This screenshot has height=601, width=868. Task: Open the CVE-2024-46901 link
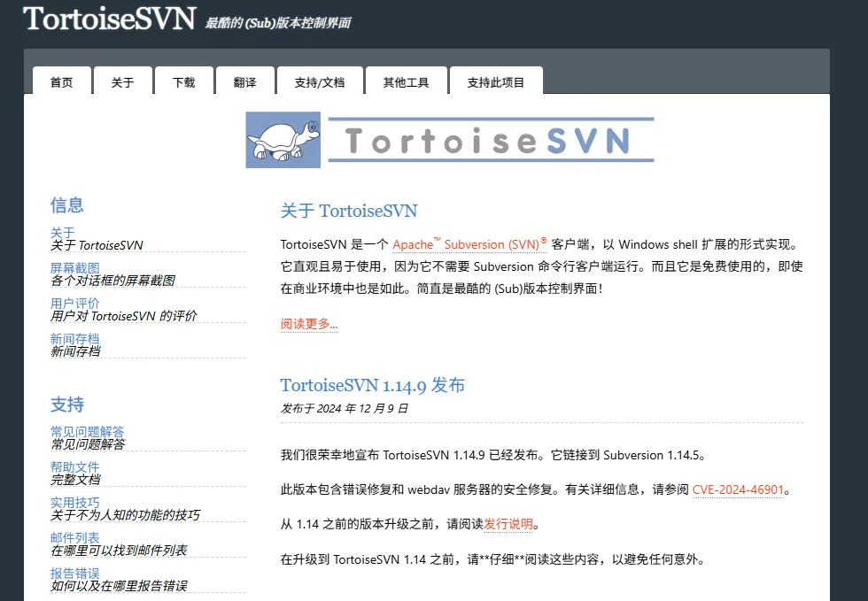coord(738,489)
